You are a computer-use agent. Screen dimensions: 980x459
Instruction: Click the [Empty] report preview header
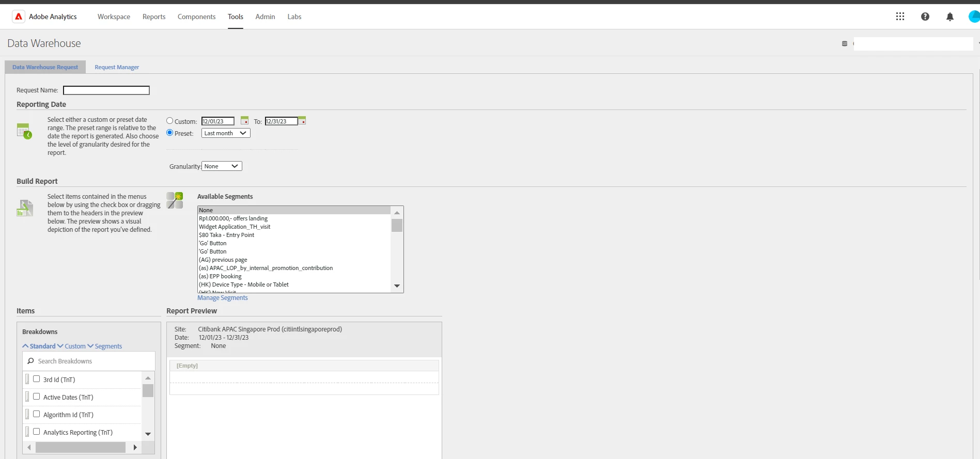pos(304,366)
